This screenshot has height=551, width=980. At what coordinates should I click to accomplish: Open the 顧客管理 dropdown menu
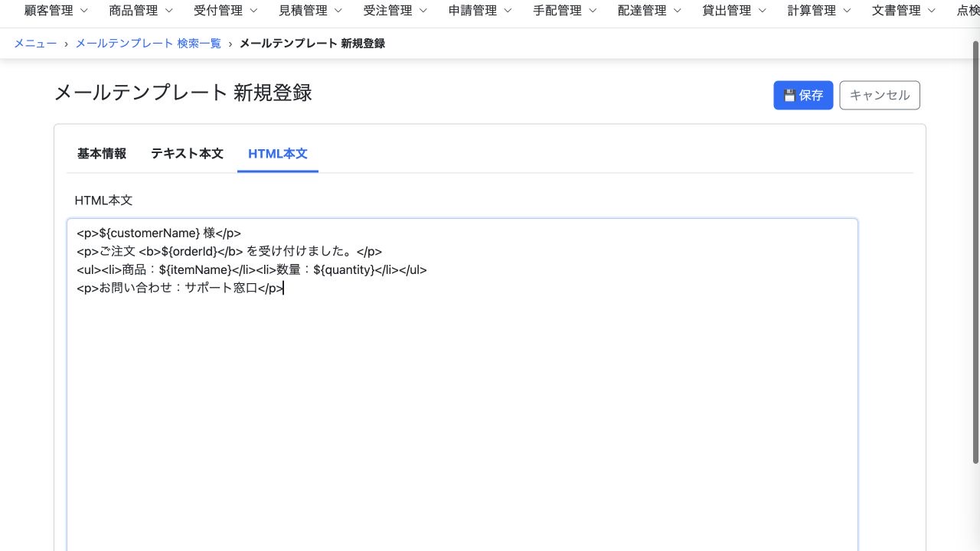tap(56, 11)
